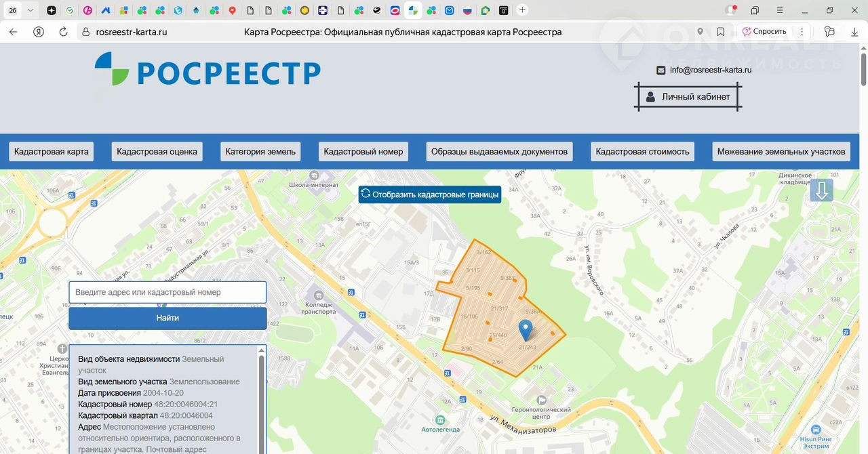Click the blue map location pin
This screenshot has width=868, height=454.
tap(525, 330)
